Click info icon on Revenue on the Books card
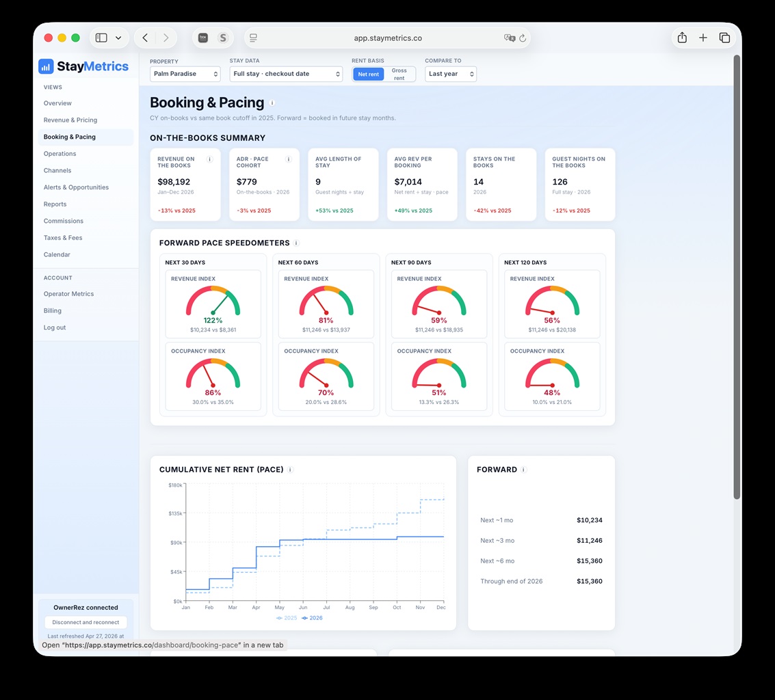 click(x=209, y=159)
